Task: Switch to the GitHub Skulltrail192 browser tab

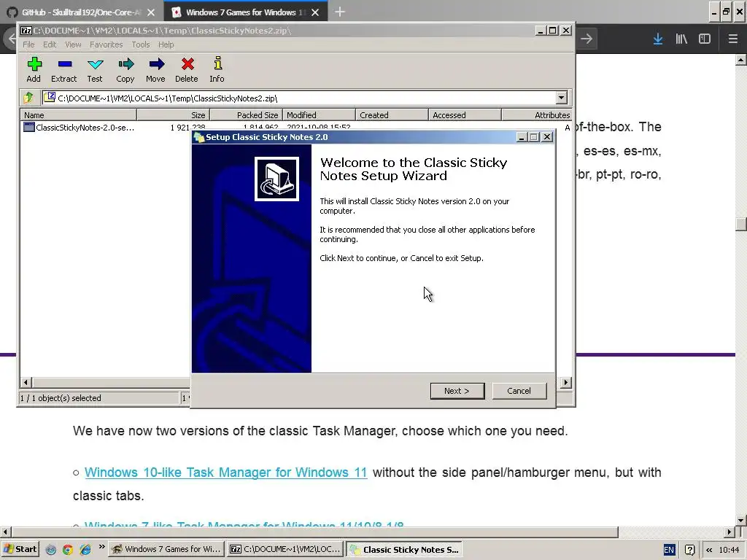Action: point(81,12)
